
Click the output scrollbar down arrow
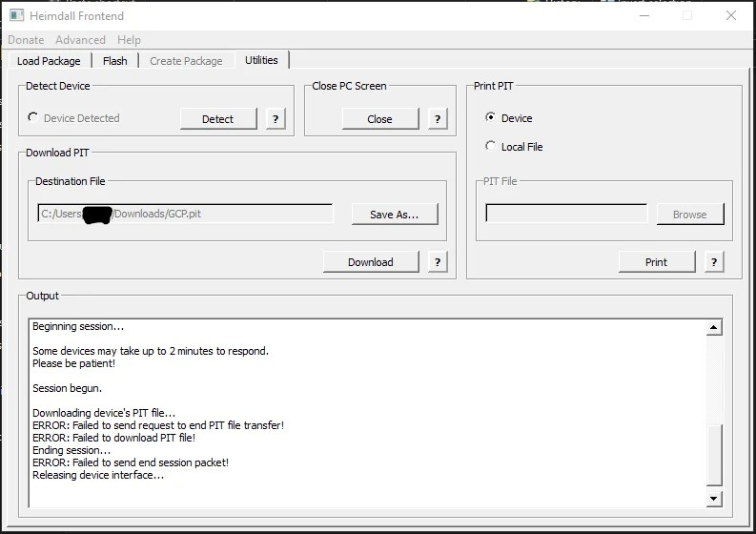pos(714,499)
